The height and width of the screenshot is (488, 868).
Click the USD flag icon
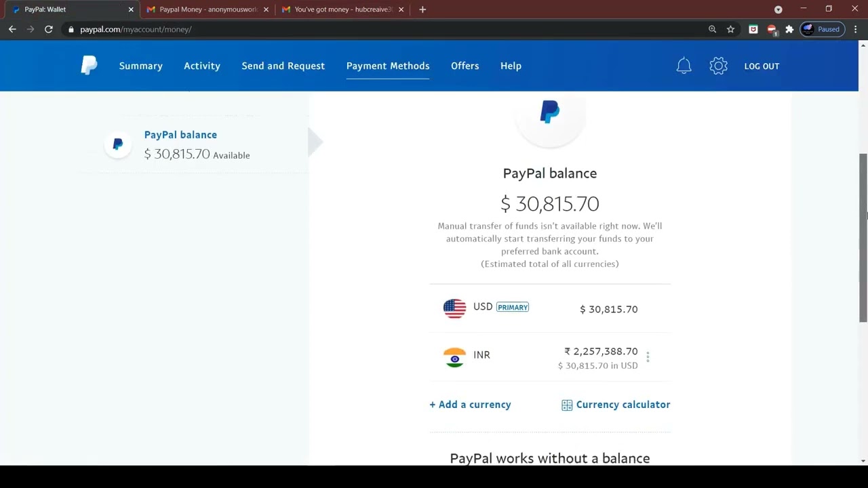point(454,308)
